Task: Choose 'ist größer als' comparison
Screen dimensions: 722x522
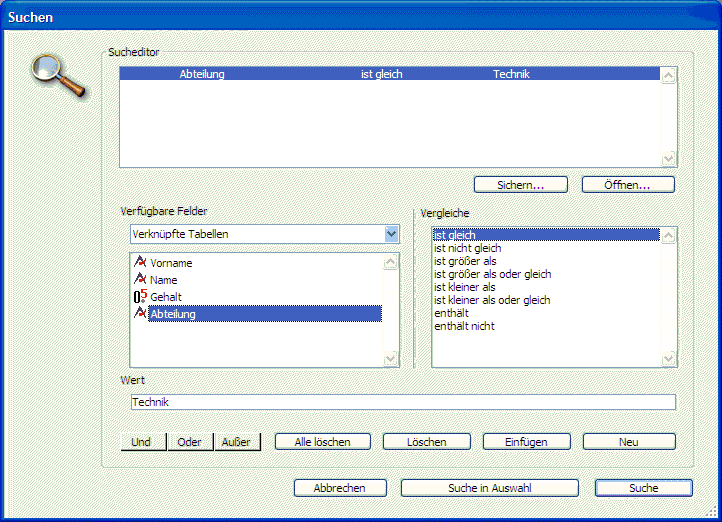Action: 465,261
